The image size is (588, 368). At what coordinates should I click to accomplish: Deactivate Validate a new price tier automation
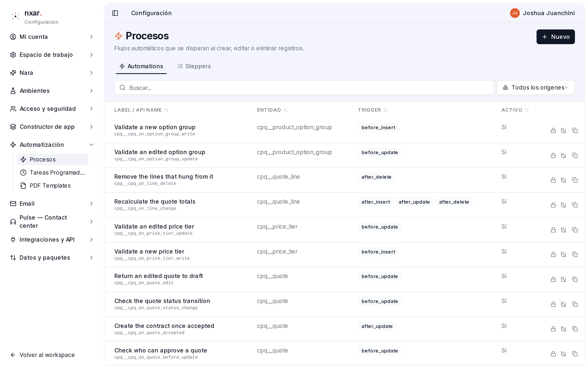(x=564, y=255)
